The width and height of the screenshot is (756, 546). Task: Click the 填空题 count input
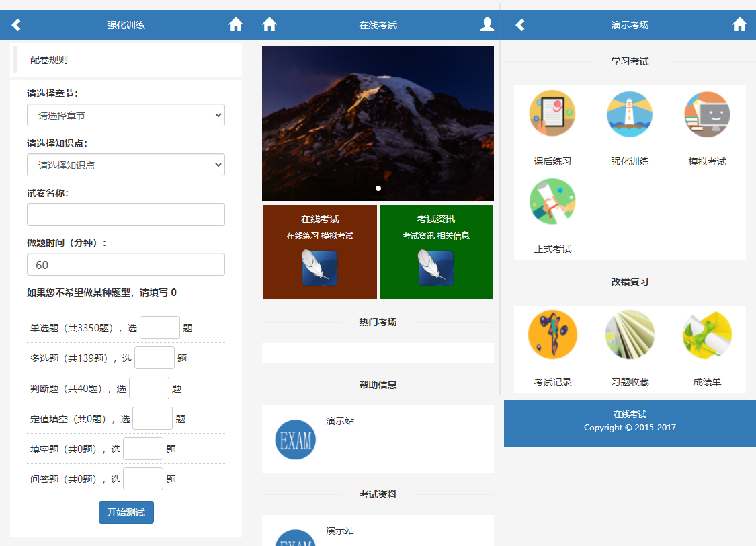point(143,448)
